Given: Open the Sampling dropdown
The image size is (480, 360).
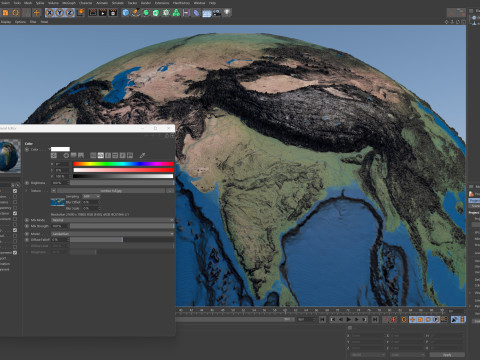Looking at the screenshot, I should pos(91,196).
